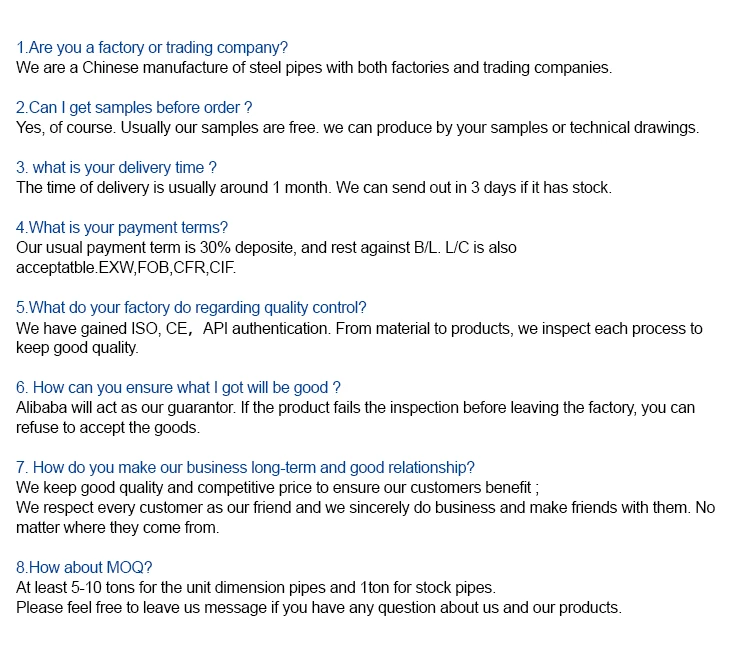Click the line 'Alibaba will act as our guarantor'
The width and height of the screenshot is (750, 657).
pyautogui.click(x=355, y=408)
